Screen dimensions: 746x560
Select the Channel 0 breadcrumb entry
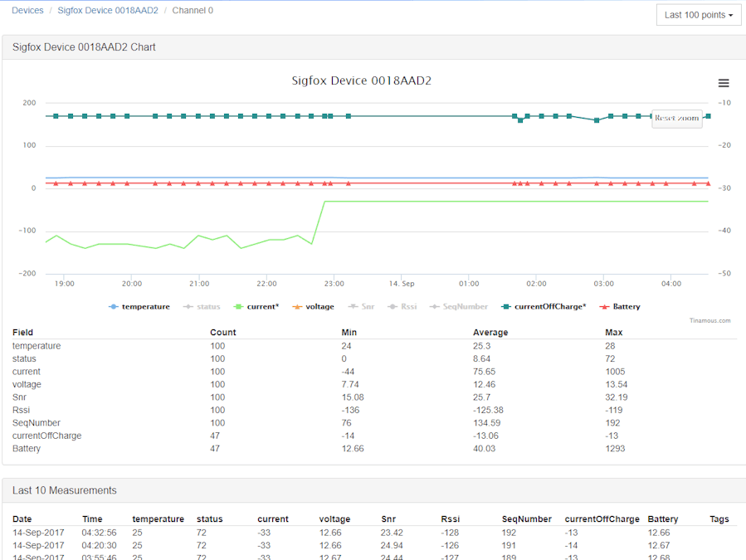[x=194, y=10]
